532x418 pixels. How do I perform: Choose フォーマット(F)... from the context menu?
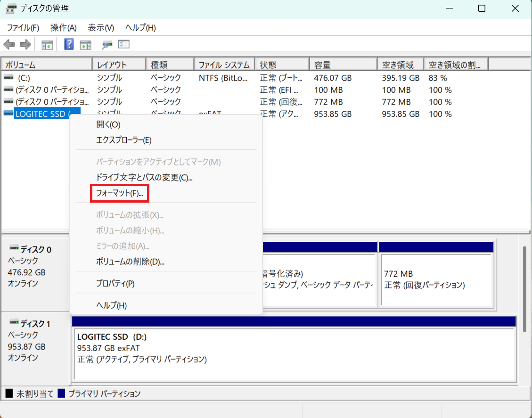119,193
